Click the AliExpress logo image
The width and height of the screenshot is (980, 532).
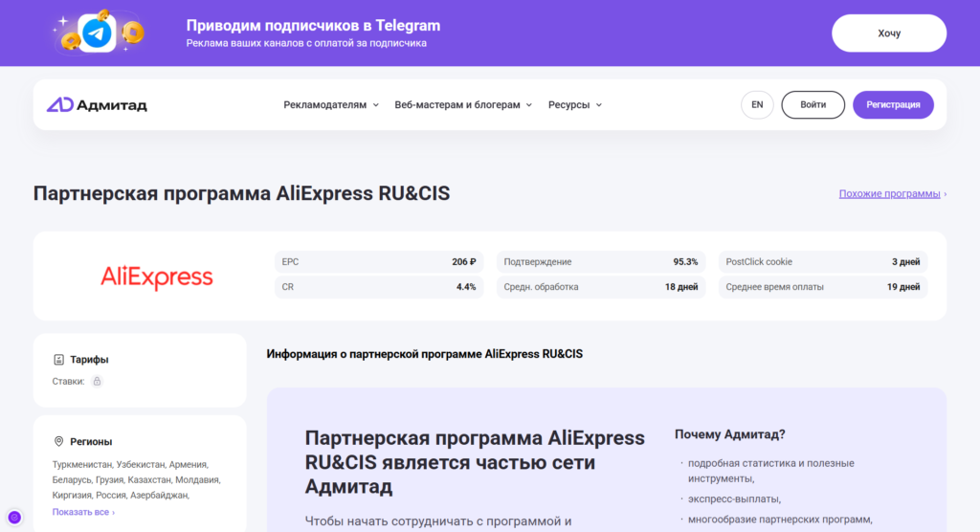pos(157,277)
